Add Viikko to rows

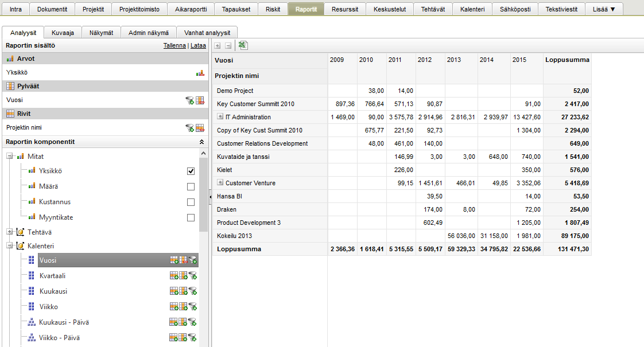click(x=174, y=307)
